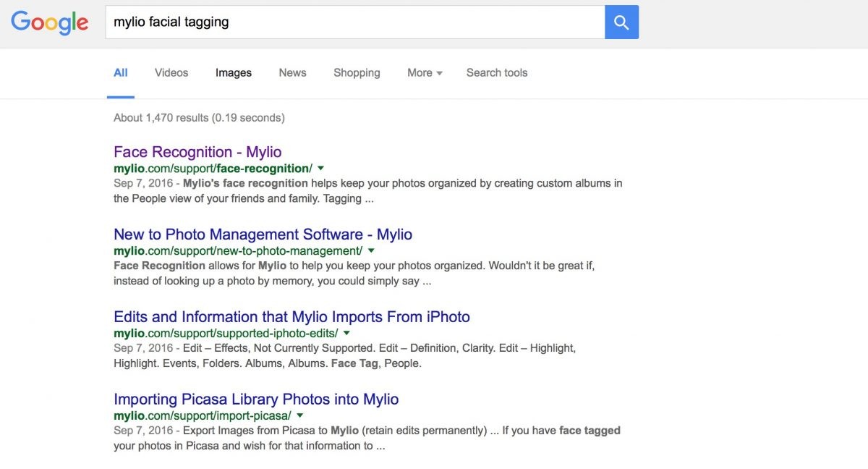The image size is (868, 469).
Task: Click the mylio.com/support/supported-iphoto-edits/ green URL
Action: point(226,334)
